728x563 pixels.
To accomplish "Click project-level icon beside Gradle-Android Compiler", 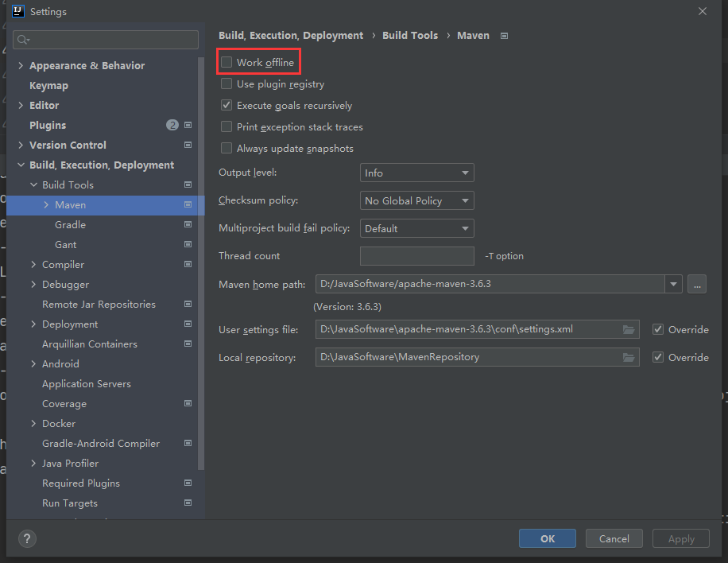I will [188, 443].
